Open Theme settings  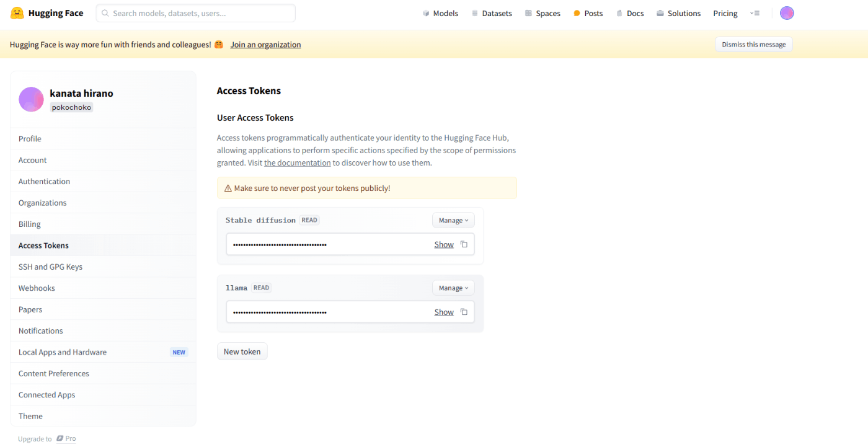[x=103, y=416]
